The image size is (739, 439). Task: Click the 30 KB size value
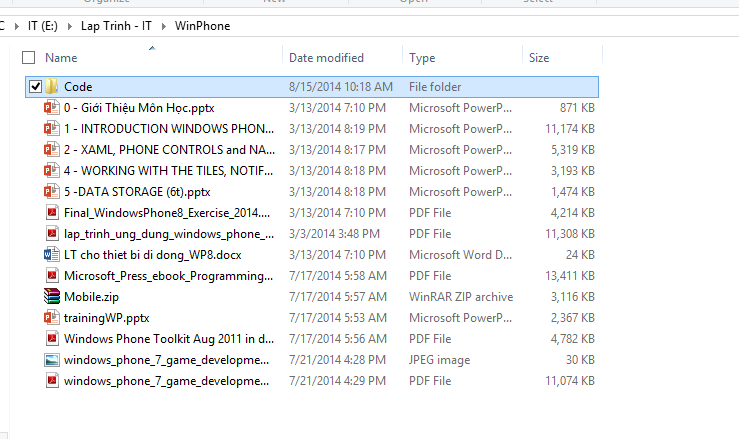[x=580, y=360]
